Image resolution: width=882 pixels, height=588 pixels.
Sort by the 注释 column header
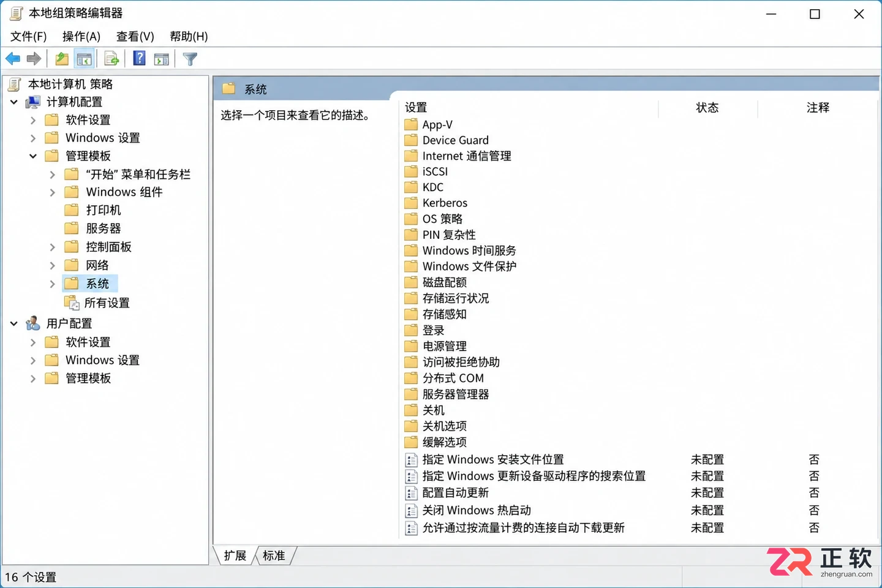pyautogui.click(x=818, y=108)
